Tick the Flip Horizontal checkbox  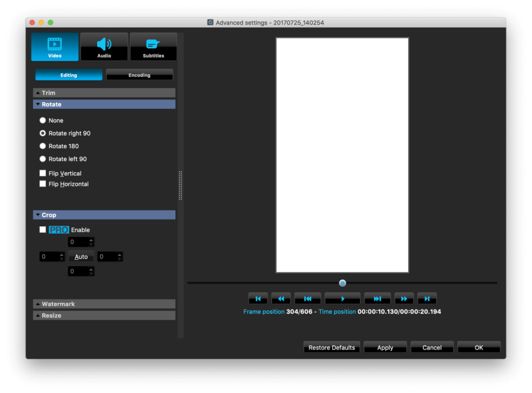click(x=43, y=184)
